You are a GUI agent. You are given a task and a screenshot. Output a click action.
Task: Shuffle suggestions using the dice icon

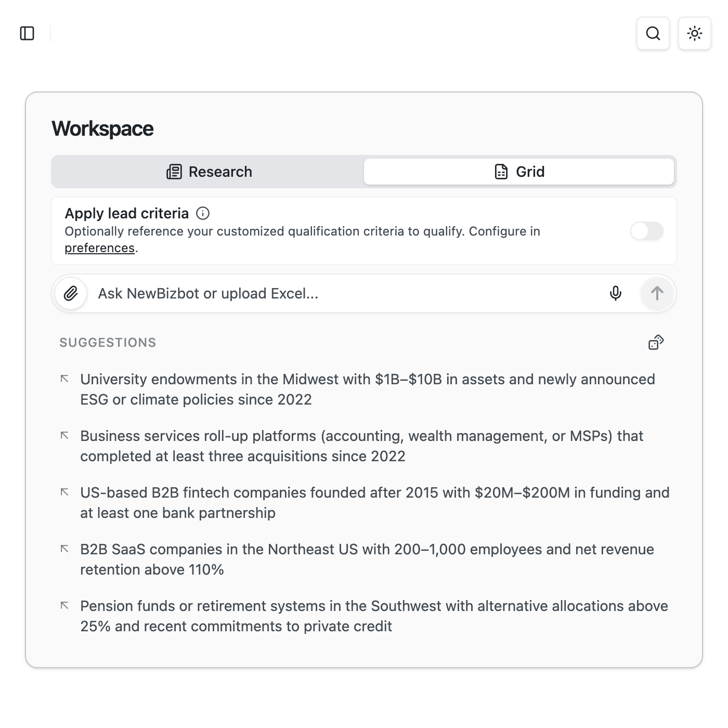tap(655, 342)
